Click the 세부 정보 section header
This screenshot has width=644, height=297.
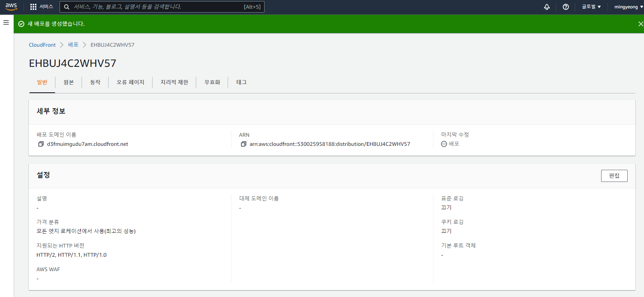[51, 111]
